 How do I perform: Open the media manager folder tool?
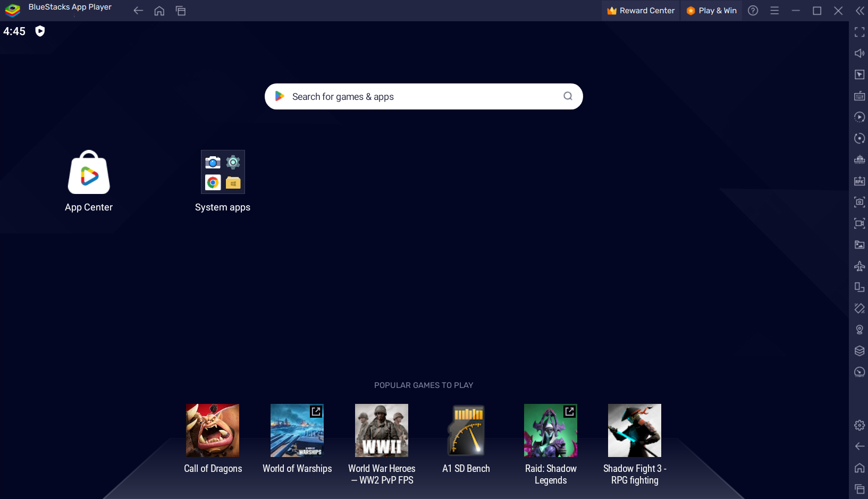pos(859,244)
